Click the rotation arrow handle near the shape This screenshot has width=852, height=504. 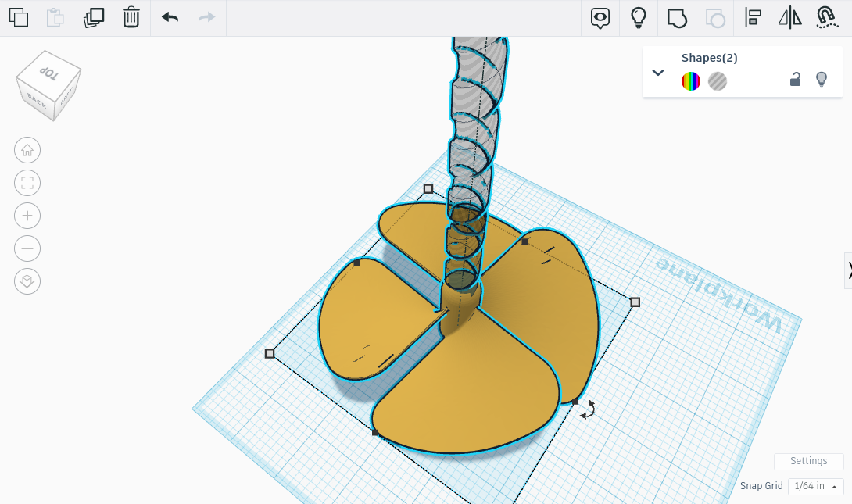click(x=588, y=409)
